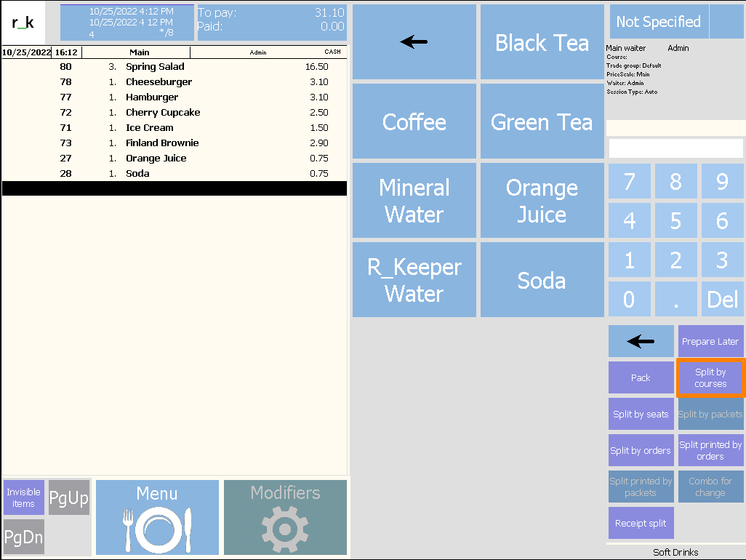Click the PgUp button

pos(69,497)
